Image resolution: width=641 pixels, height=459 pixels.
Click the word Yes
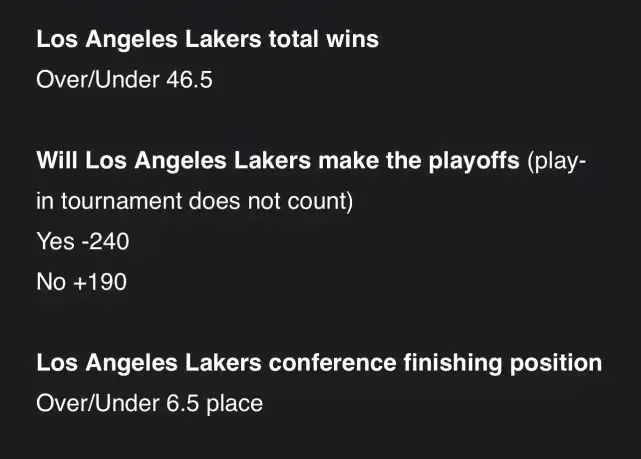coord(56,241)
